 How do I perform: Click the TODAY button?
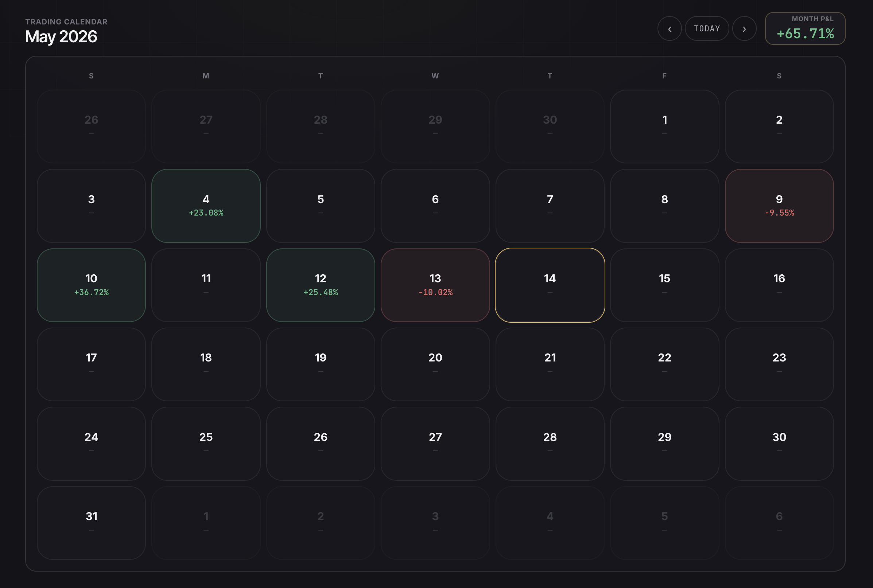pyautogui.click(x=707, y=28)
